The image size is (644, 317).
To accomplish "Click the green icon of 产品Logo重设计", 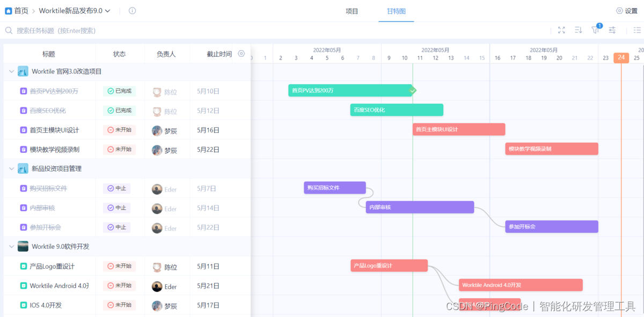I will click(24, 266).
